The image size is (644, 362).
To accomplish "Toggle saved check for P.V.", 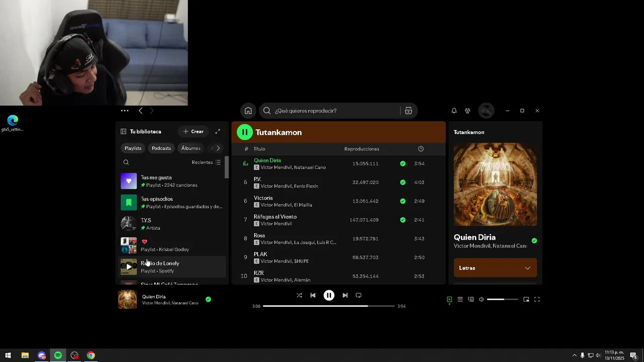I will pos(403,183).
